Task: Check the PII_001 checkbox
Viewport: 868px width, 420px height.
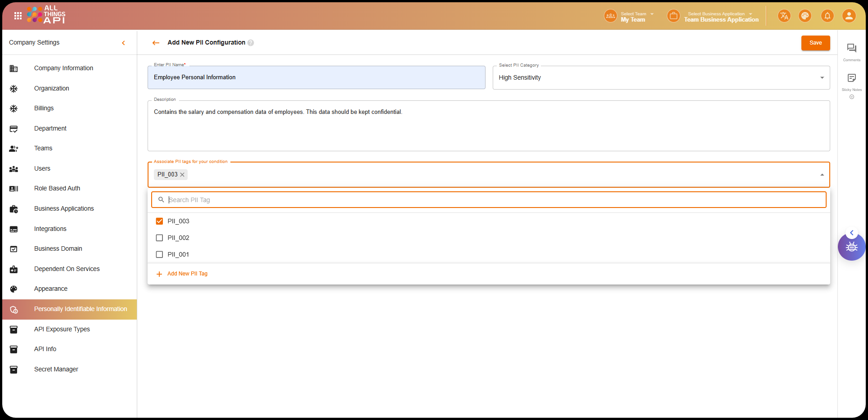Action: [x=159, y=254]
